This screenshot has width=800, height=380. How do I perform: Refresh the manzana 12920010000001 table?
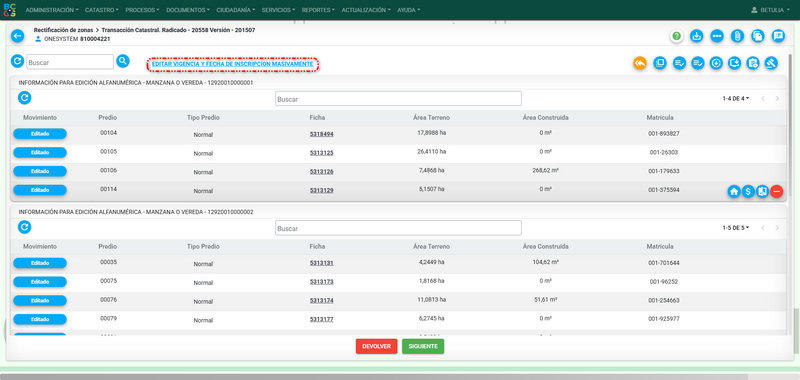click(x=24, y=98)
